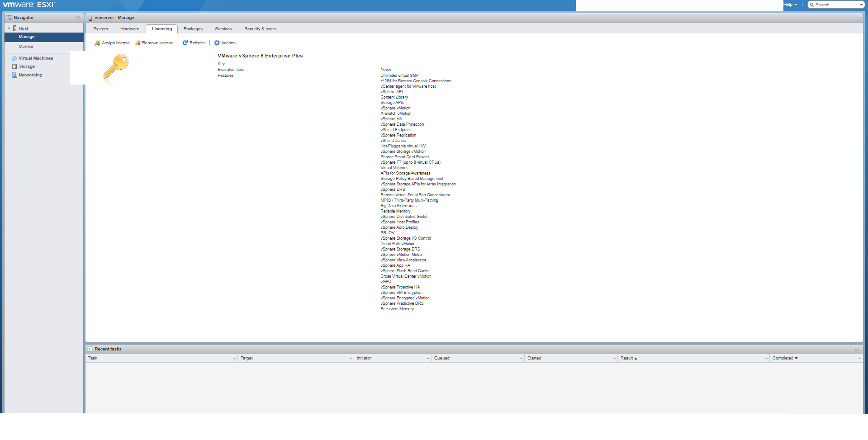868x440 pixels.
Task: Click the Assign license key icon
Action: [x=97, y=43]
